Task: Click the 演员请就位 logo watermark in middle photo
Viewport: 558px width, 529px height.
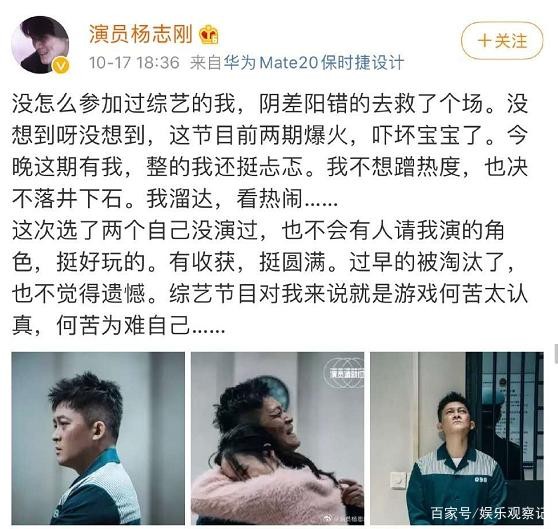Action: point(344,373)
